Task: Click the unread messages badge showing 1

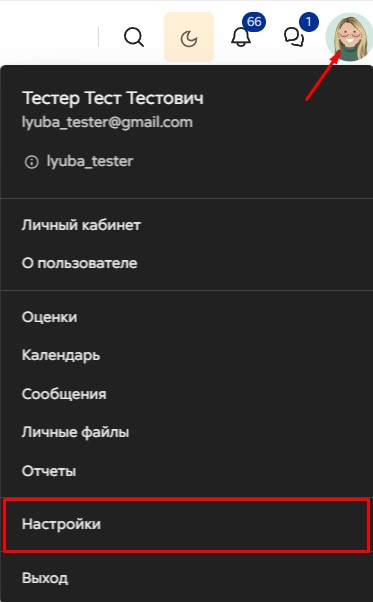Action: pos(308,22)
